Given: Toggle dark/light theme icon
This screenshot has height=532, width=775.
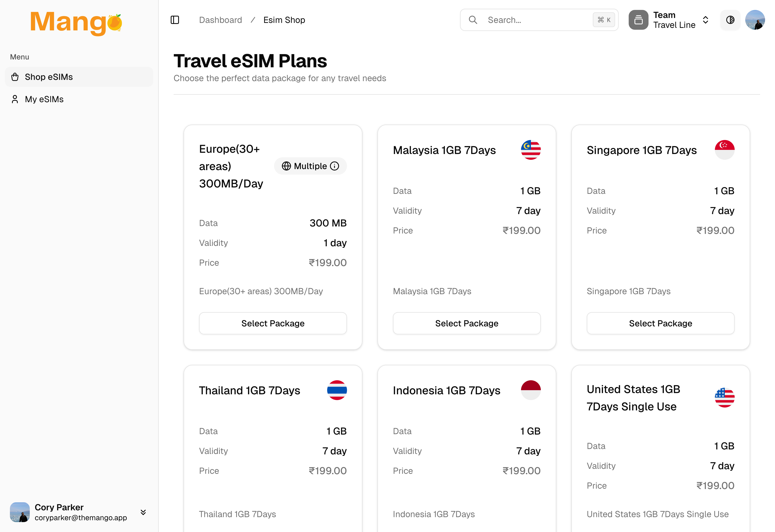Looking at the screenshot, I should click(730, 20).
